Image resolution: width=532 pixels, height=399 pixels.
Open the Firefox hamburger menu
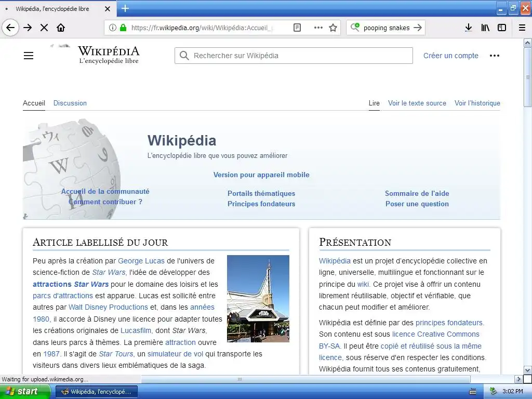point(522,28)
